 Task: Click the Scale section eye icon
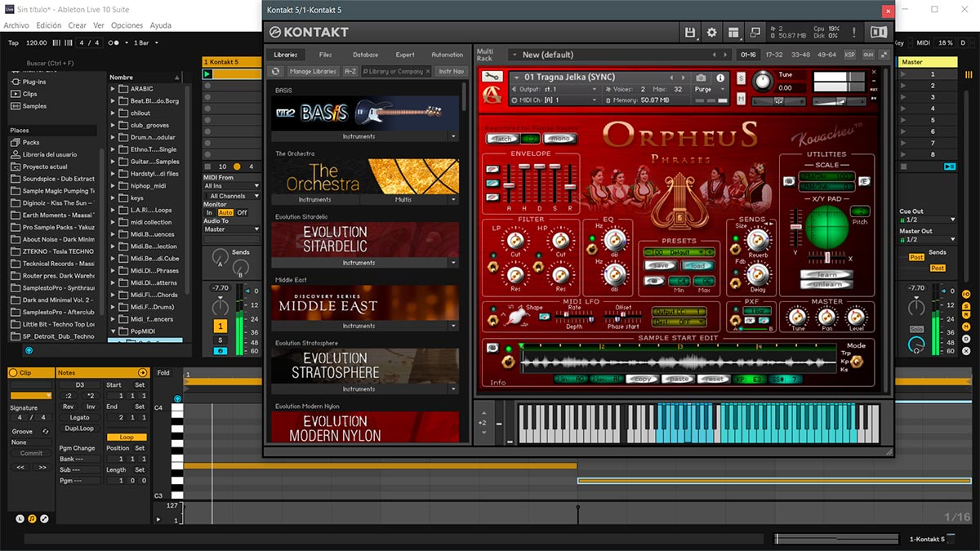point(789,180)
